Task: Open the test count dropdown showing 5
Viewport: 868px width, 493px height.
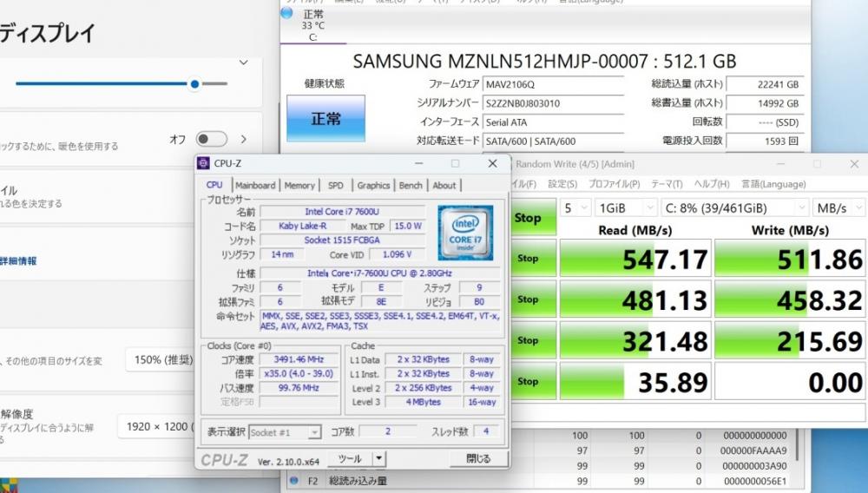Action: pyautogui.click(x=575, y=208)
